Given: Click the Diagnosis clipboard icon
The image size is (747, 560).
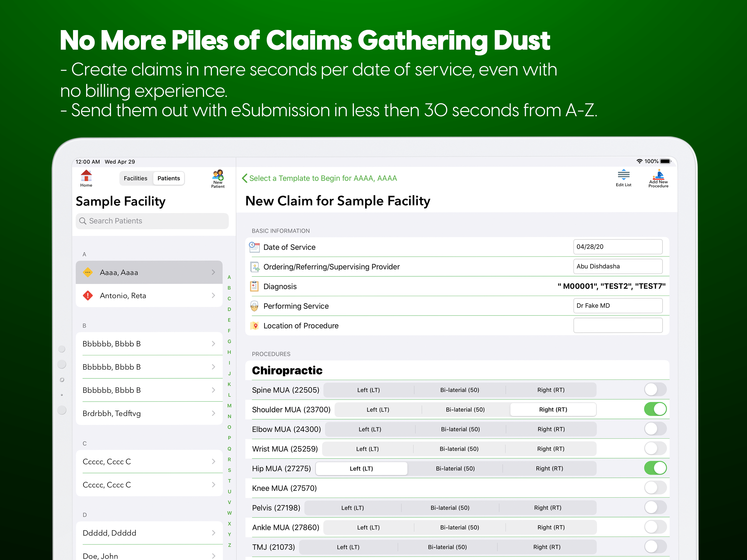Looking at the screenshot, I should pos(254,286).
